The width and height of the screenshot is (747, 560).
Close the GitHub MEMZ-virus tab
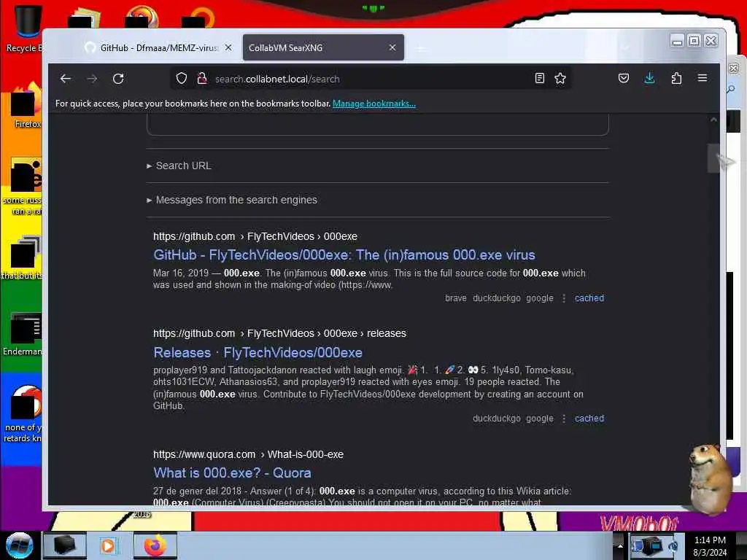point(228,47)
